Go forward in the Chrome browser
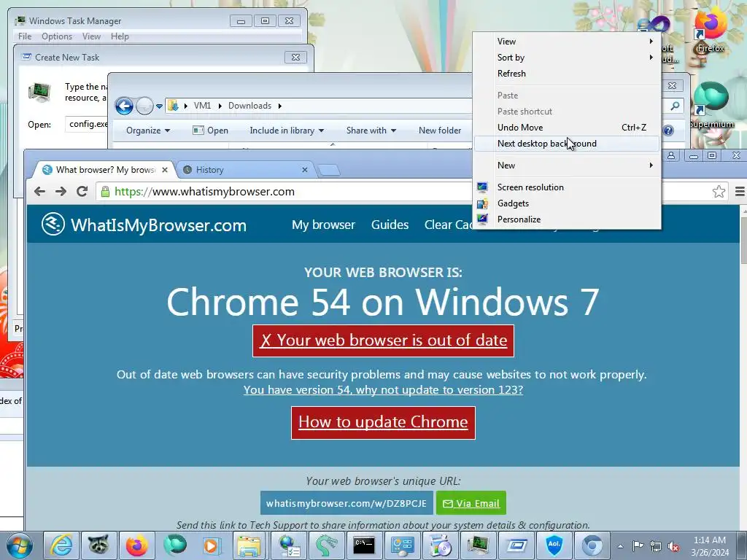This screenshot has width=747, height=560. pos(61,192)
